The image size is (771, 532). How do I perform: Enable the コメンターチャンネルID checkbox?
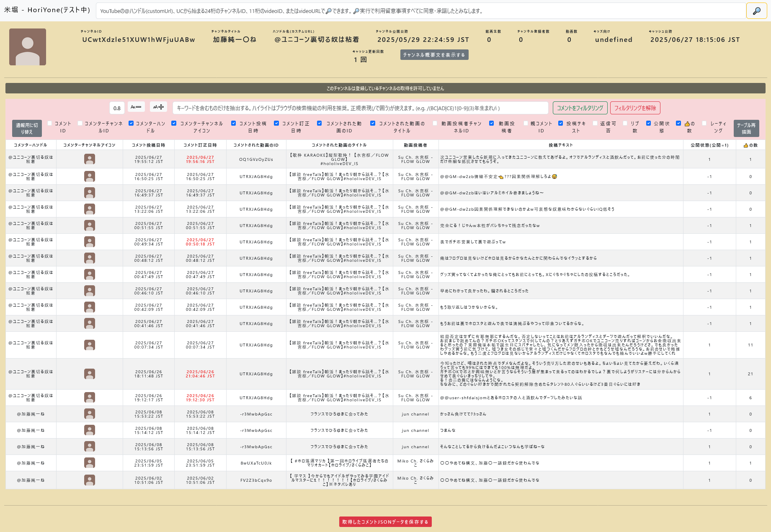click(80, 123)
